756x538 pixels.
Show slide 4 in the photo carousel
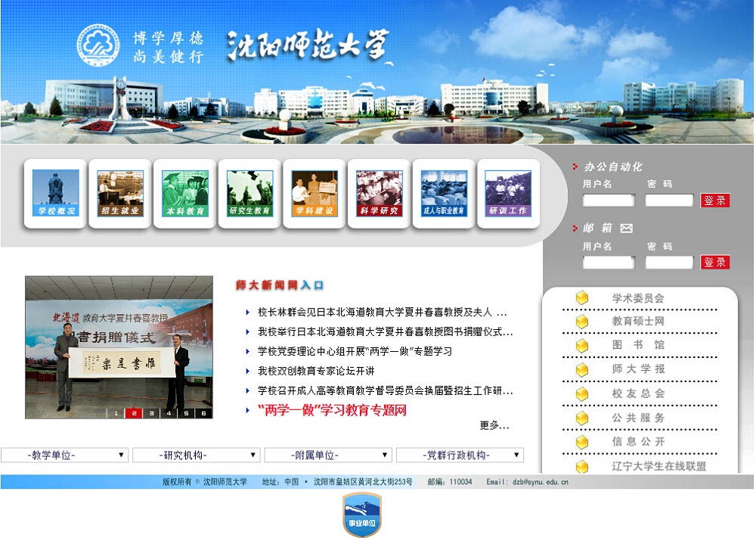(169, 413)
